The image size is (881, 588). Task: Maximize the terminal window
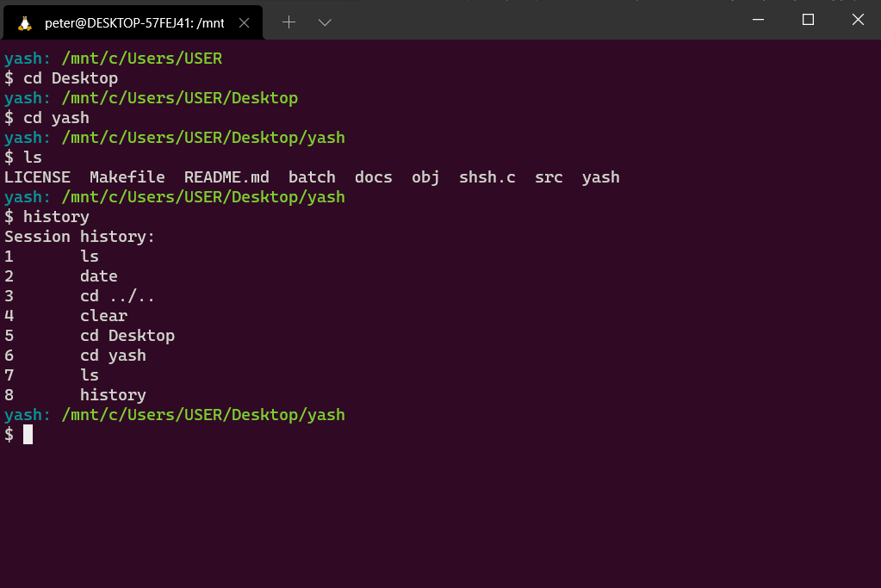coord(808,20)
